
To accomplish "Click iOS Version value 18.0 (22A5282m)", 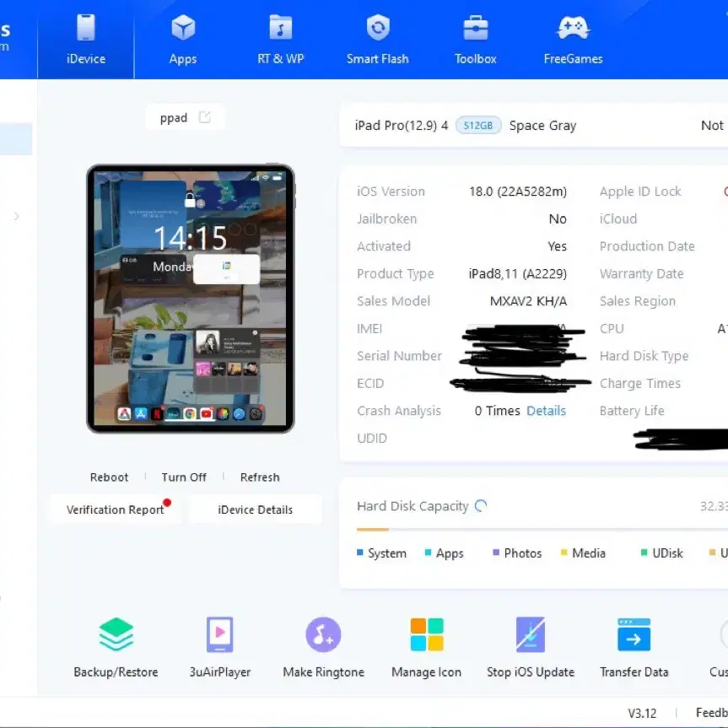I will (518, 191).
